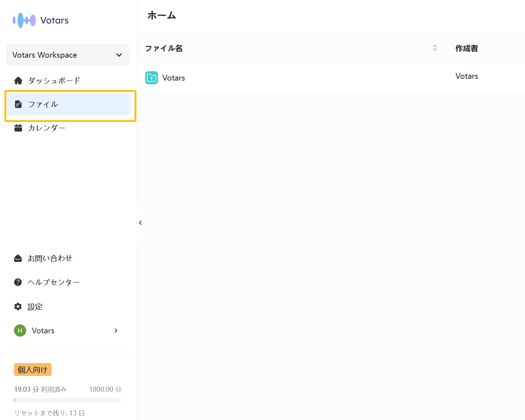Click the Votars folder icon
Screen dimensions: 525x420
pos(152,78)
